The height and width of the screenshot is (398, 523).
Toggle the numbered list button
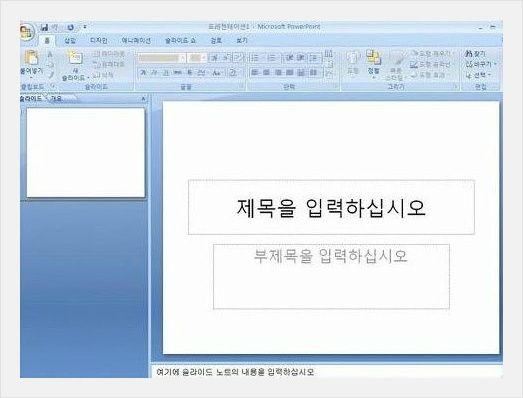click(x=272, y=58)
